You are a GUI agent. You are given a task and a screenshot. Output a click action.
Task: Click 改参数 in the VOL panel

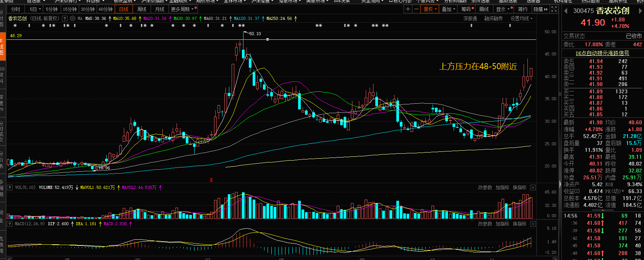click(x=485, y=187)
